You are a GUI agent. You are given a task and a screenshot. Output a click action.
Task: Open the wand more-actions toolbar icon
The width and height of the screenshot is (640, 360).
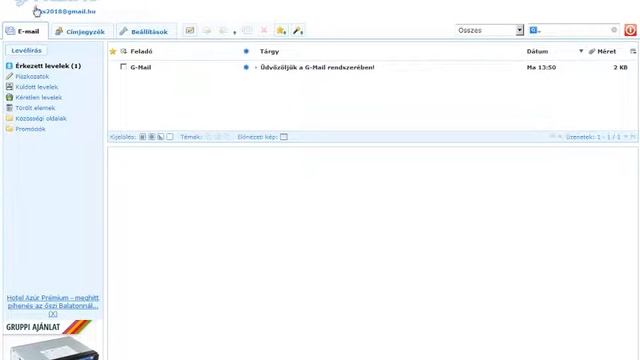tap(298, 31)
